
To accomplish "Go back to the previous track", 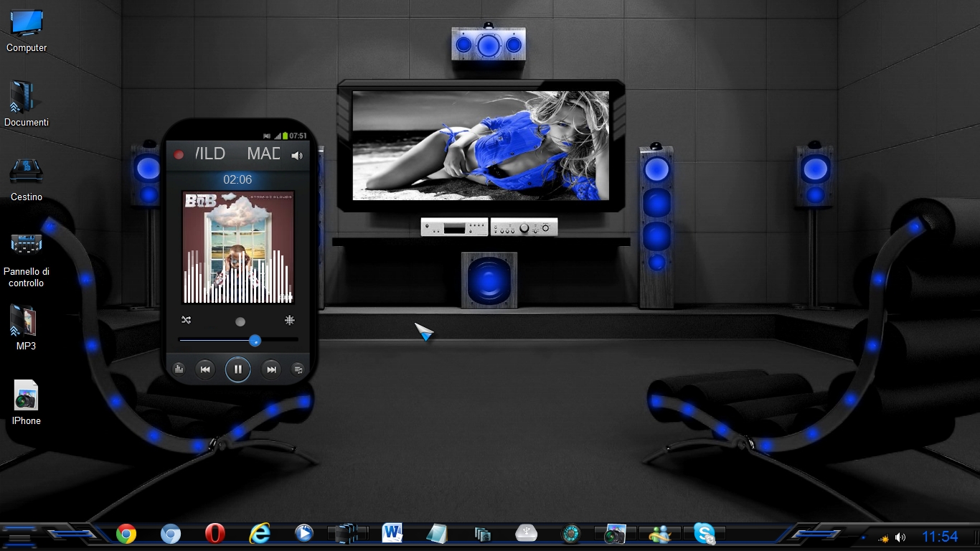I will click(x=205, y=369).
